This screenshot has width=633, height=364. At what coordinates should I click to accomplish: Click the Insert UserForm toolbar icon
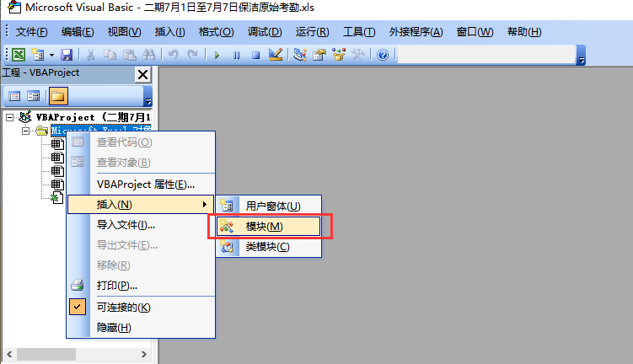click(x=38, y=55)
